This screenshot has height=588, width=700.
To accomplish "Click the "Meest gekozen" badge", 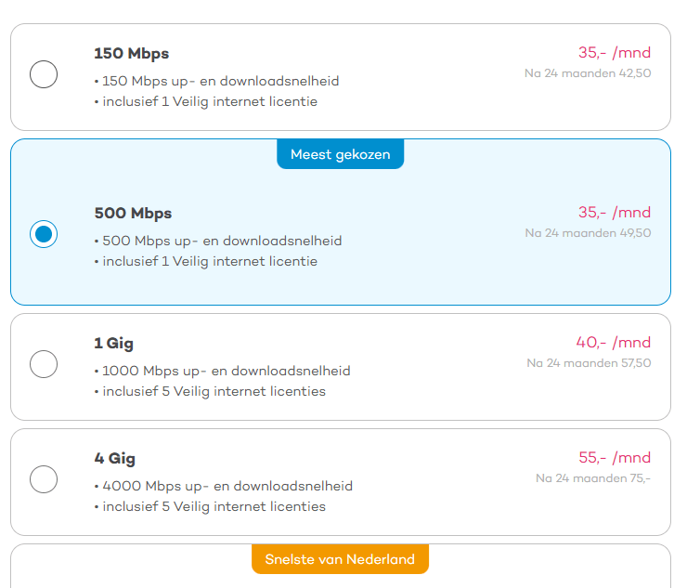I will [x=340, y=154].
